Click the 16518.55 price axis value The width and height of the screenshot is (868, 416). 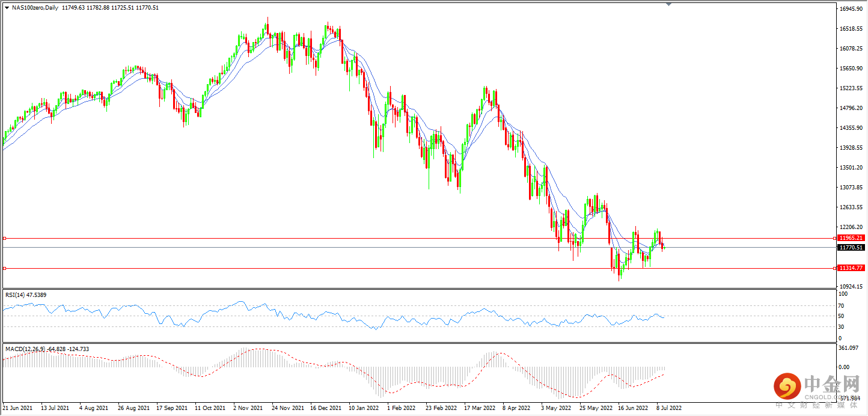pyautogui.click(x=852, y=29)
